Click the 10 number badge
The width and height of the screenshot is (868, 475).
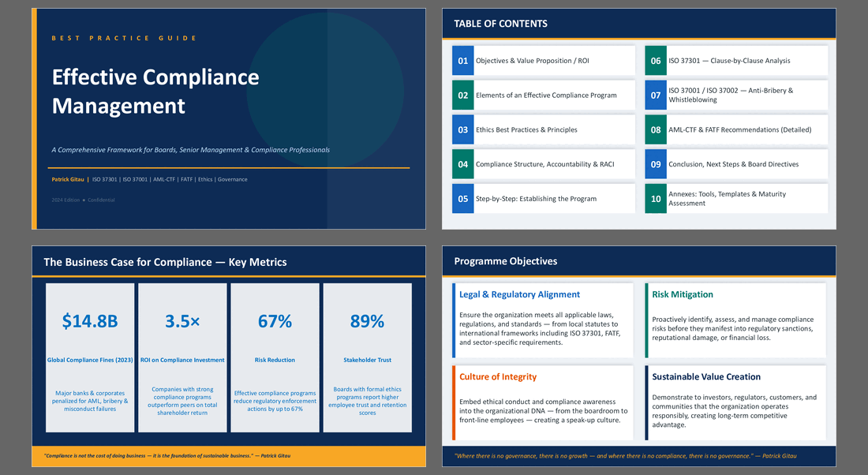(656, 199)
